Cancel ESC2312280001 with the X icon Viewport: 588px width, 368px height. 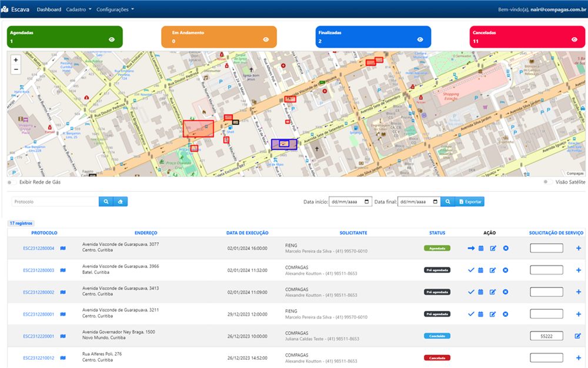(506, 314)
